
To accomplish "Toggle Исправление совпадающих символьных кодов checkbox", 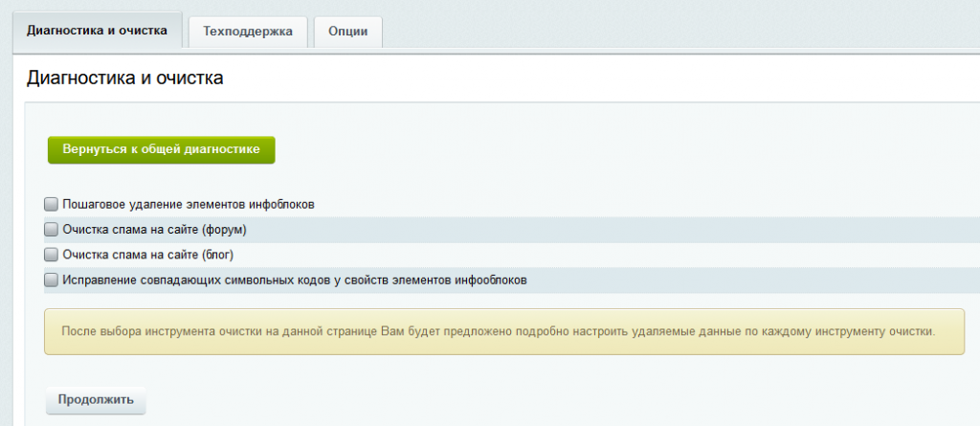I will pyautogui.click(x=52, y=280).
